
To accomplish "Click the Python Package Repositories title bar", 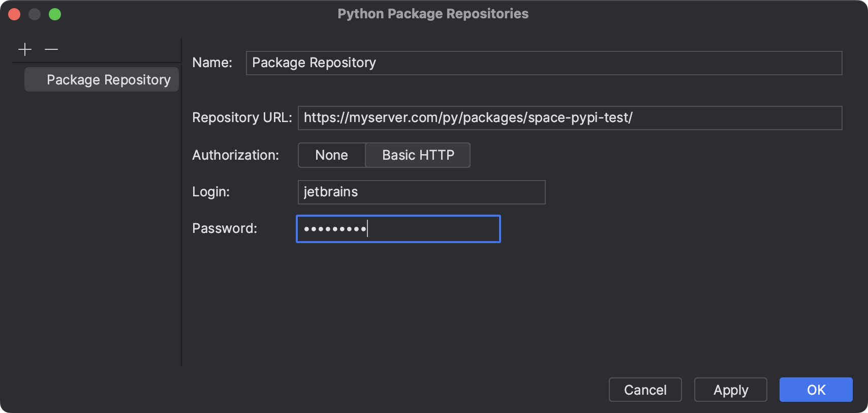I will (x=433, y=14).
